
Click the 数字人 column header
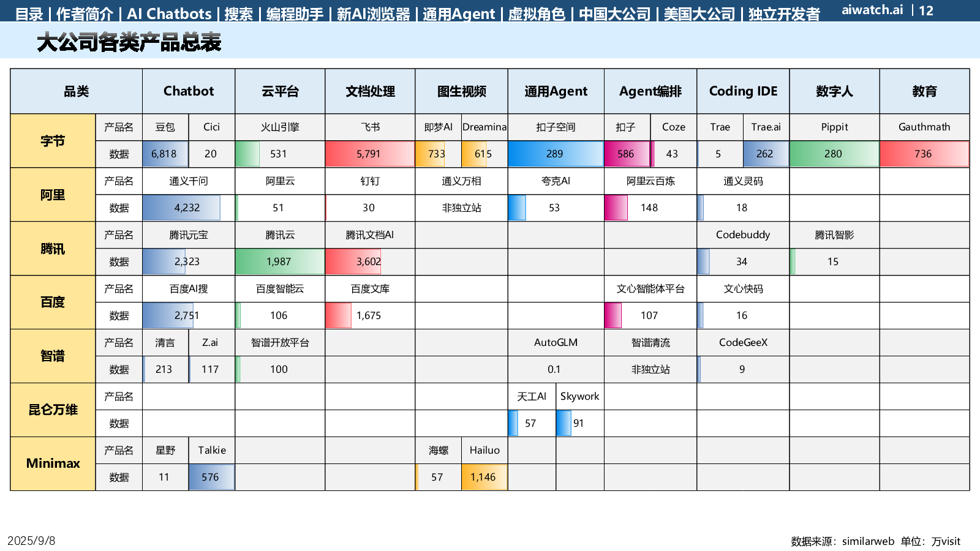point(834,91)
